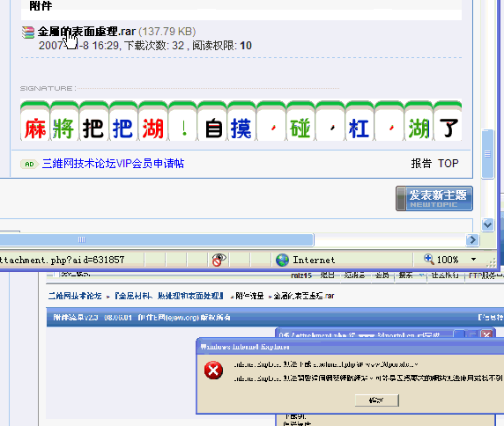Image resolution: width=504 pixels, height=426 pixels.
Task: Click the pop-up blocker status bar icon
Action: pos(219,260)
